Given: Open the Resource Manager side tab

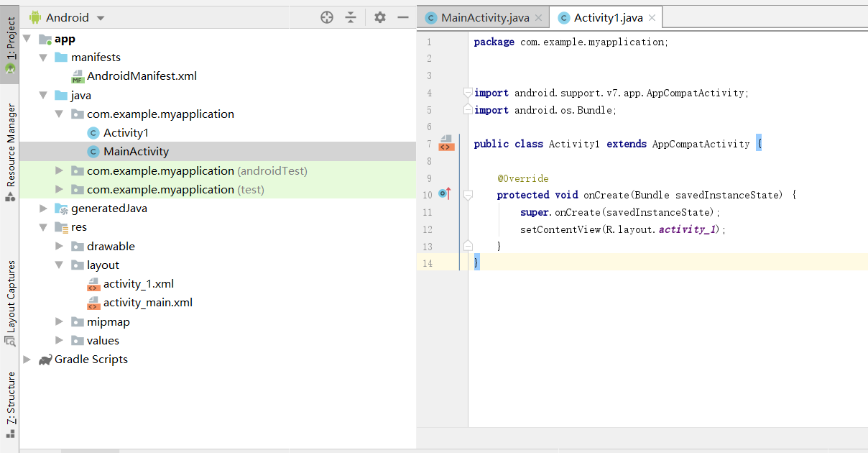Looking at the screenshot, I should [10, 152].
